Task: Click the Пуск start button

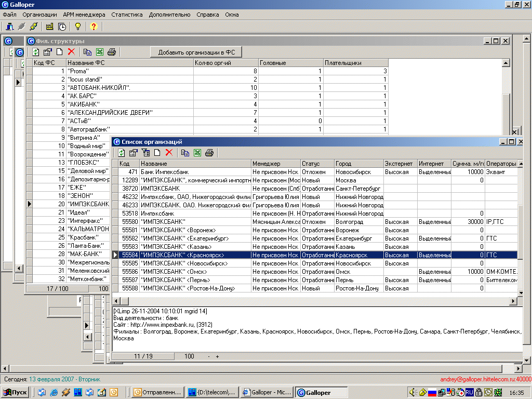Action: [x=15, y=392]
